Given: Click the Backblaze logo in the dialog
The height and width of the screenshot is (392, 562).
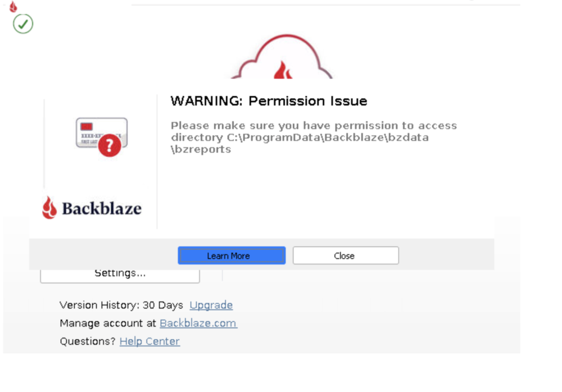Looking at the screenshot, I should click(x=92, y=208).
